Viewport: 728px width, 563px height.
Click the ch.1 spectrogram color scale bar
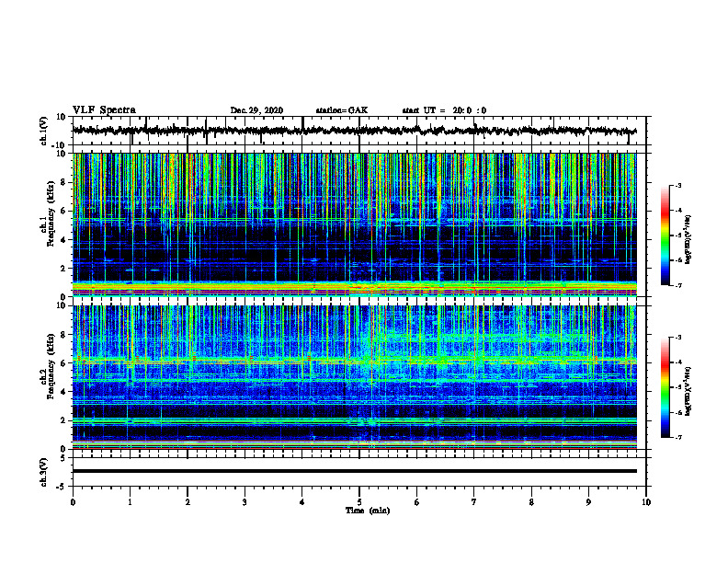point(665,236)
